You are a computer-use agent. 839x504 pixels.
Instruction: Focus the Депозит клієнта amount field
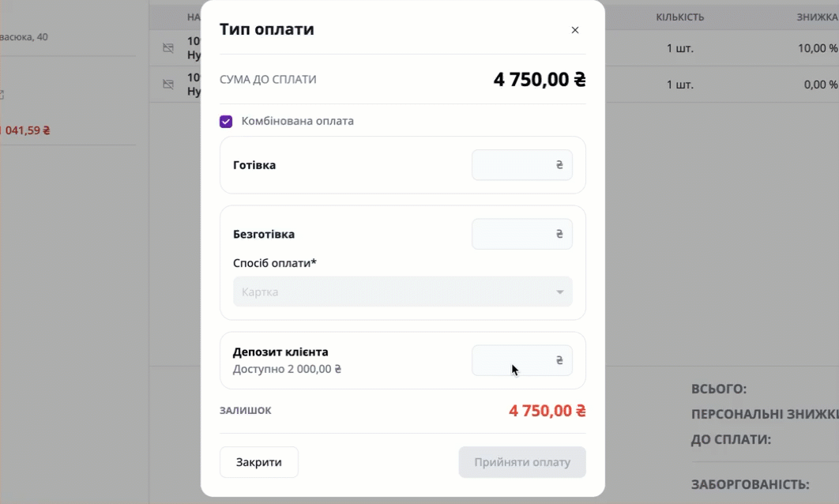521,360
